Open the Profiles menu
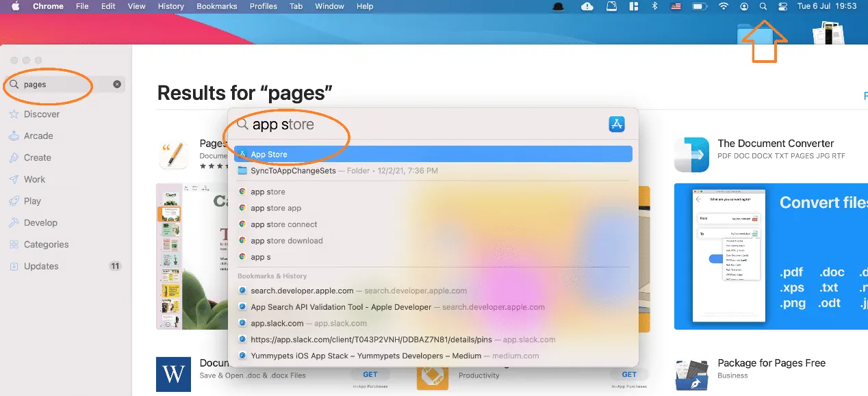 coord(264,6)
